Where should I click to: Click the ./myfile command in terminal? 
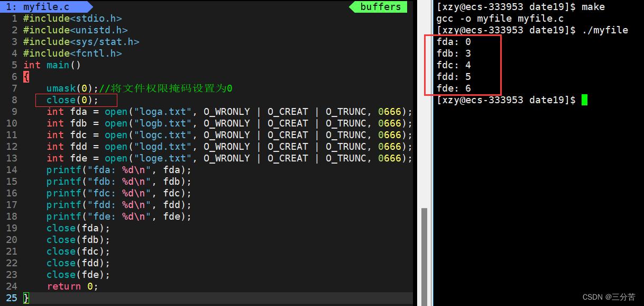tap(604, 30)
